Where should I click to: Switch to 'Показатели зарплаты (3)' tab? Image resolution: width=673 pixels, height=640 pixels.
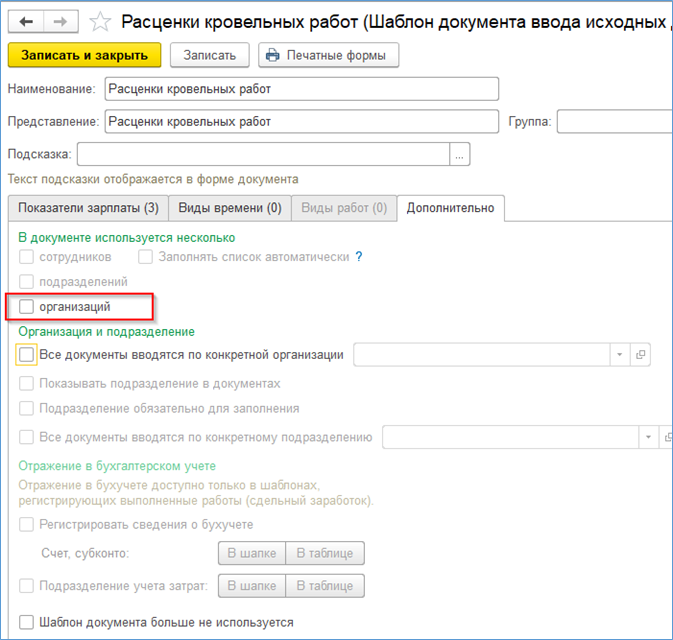(x=87, y=208)
